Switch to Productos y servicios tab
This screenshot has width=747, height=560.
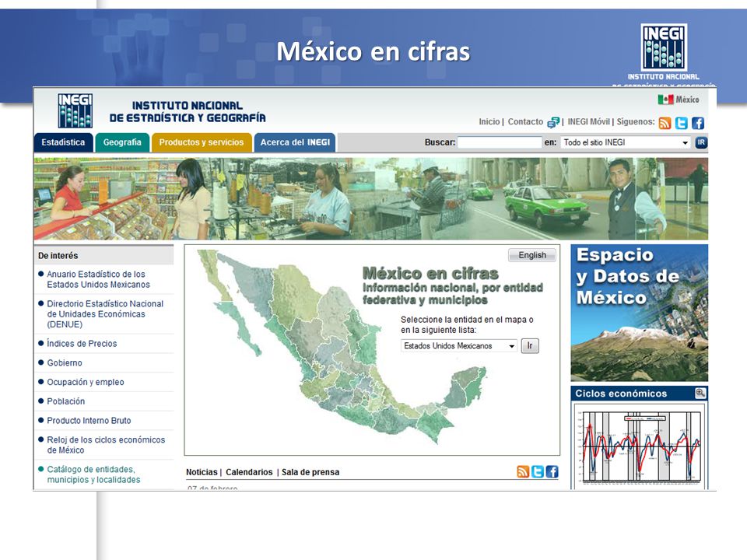202,142
